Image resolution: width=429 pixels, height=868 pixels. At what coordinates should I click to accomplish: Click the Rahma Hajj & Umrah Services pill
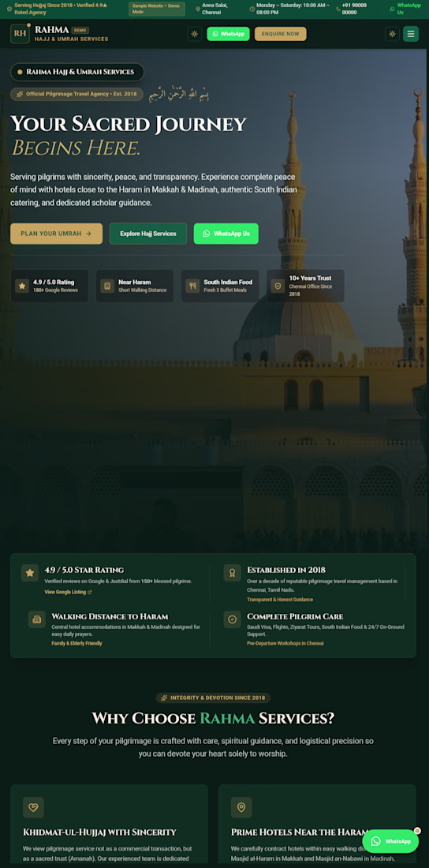[77, 72]
